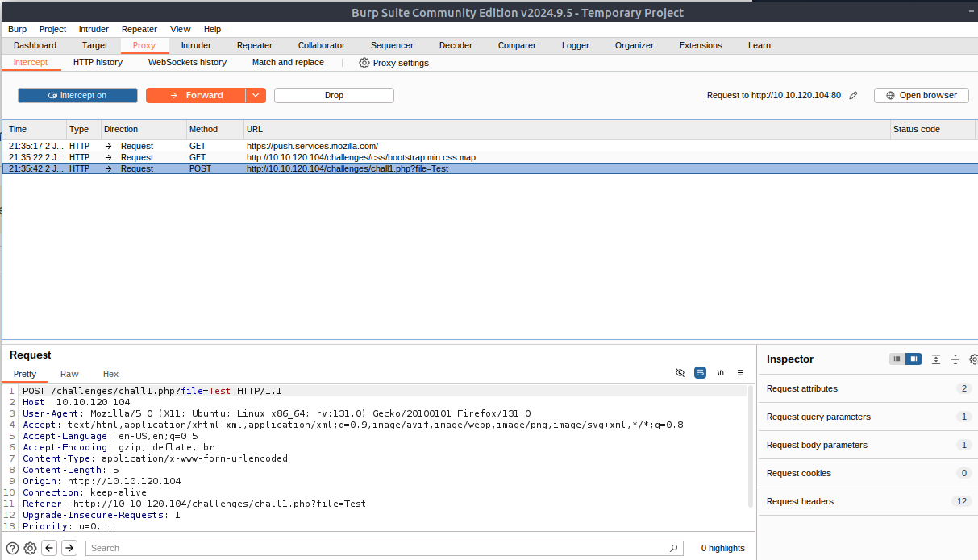978x560 pixels.
Task: Open the Organizer tab
Action: click(635, 45)
